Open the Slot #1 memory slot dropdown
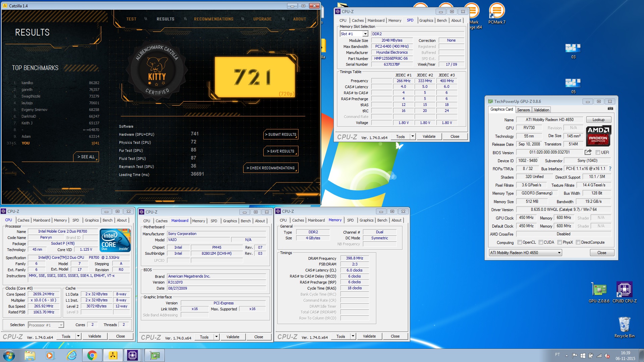Screen dimensions: 644x362 pos(354,34)
